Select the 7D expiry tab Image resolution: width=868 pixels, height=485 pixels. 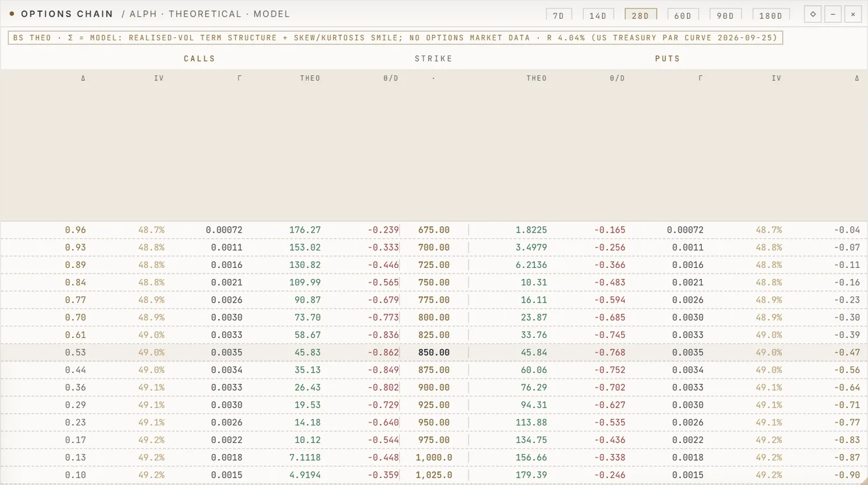[x=559, y=15]
